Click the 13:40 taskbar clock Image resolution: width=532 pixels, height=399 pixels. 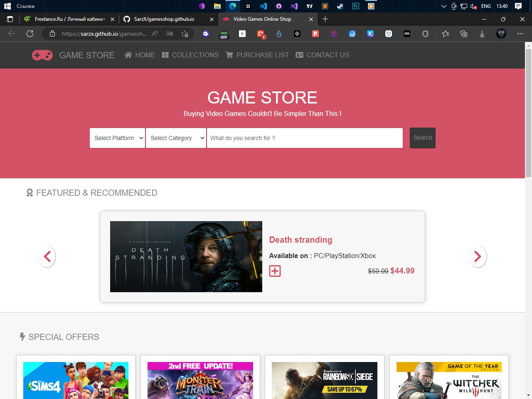point(502,6)
